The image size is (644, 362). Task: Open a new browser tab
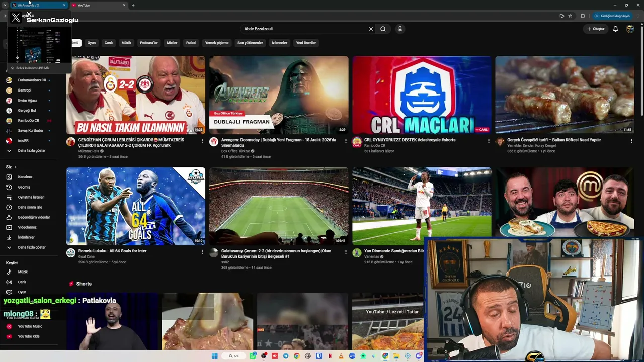(133, 5)
